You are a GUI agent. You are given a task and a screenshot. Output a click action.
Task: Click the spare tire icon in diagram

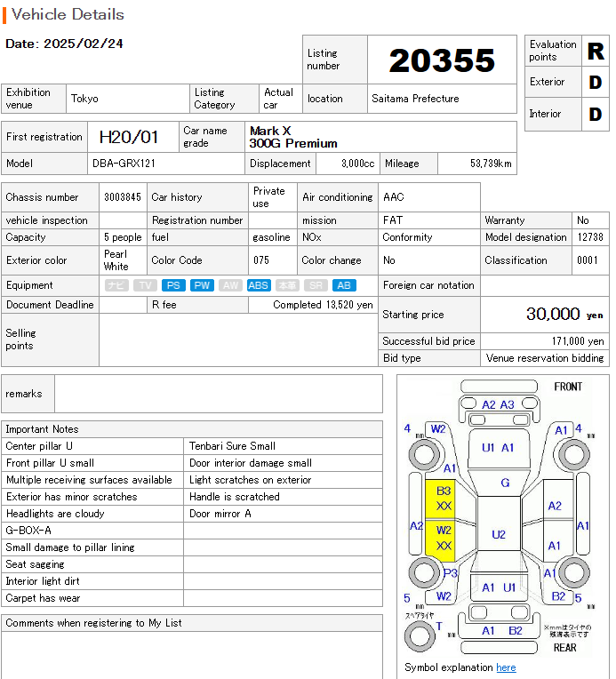pyautogui.click(x=419, y=635)
